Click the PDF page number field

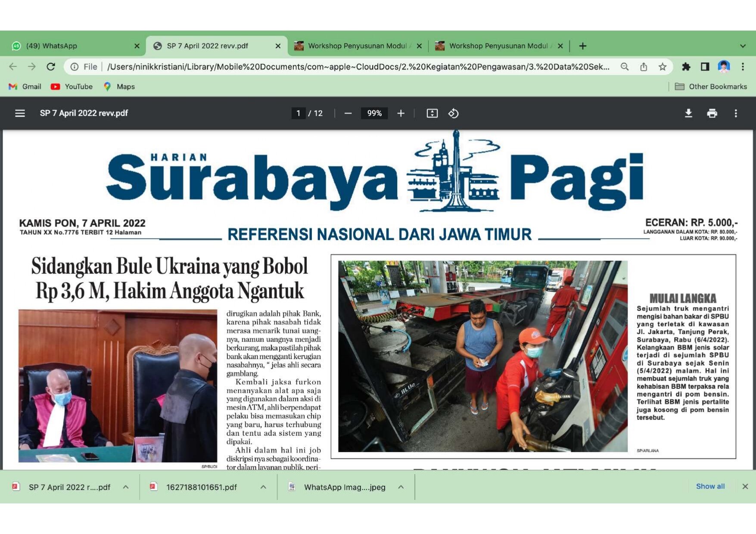click(298, 113)
